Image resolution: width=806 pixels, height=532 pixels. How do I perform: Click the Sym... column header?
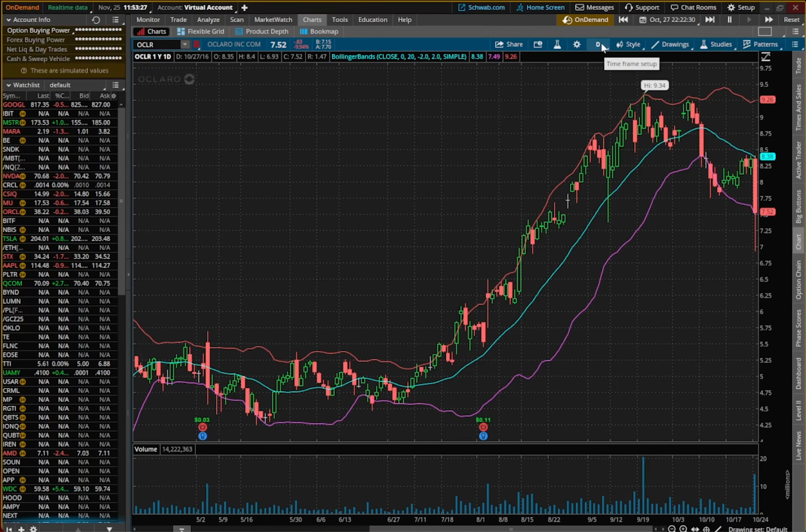pyautogui.click(x=12, y=96)
